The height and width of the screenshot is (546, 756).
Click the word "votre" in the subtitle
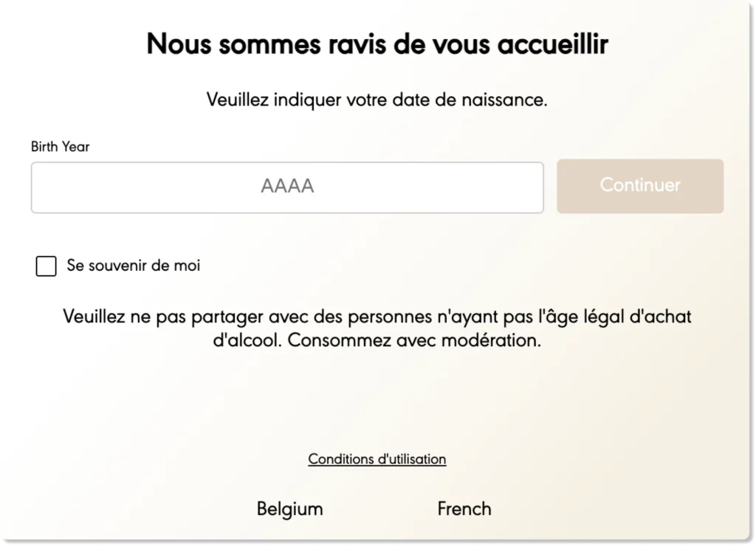pos(367,100)
